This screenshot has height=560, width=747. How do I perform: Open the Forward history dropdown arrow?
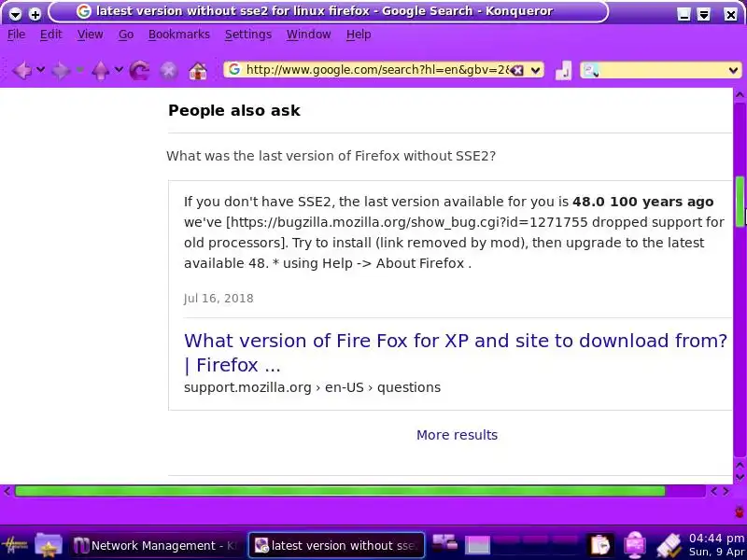(79, 70)
